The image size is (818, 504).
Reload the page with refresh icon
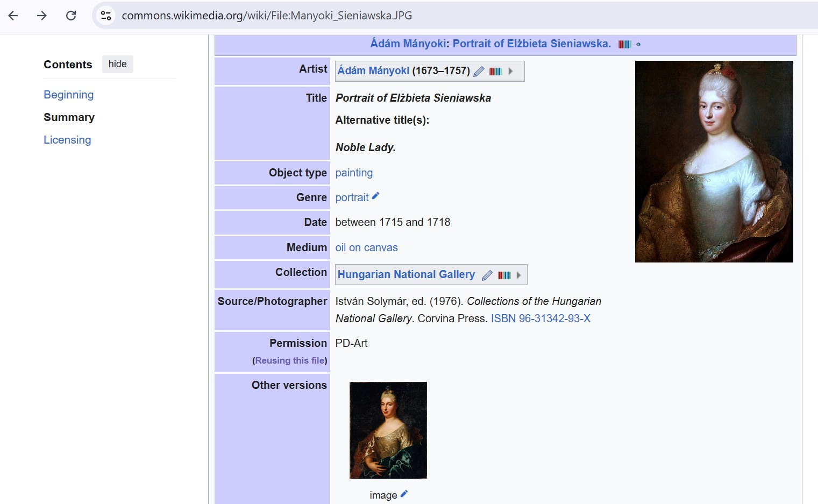click(71, 16)
